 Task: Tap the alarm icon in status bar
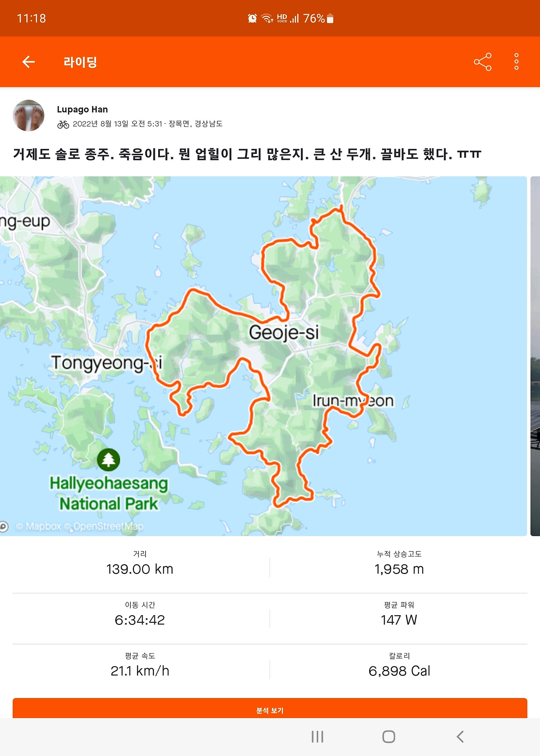pos(252,18)
